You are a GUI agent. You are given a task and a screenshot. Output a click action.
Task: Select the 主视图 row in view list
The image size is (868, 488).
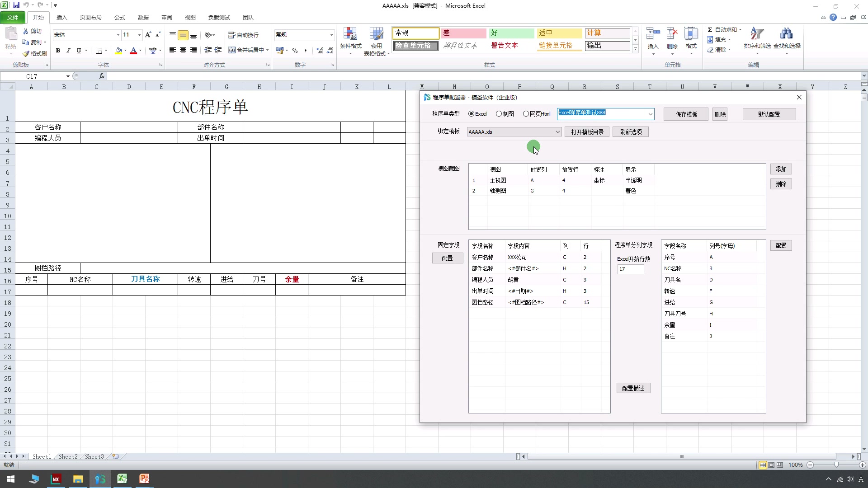[x=617, y=180]
